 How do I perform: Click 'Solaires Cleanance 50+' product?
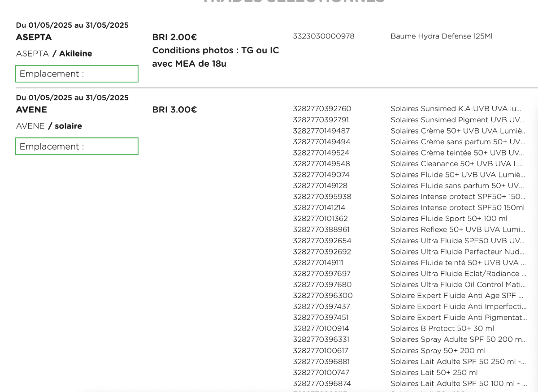(x=457, y=164)
